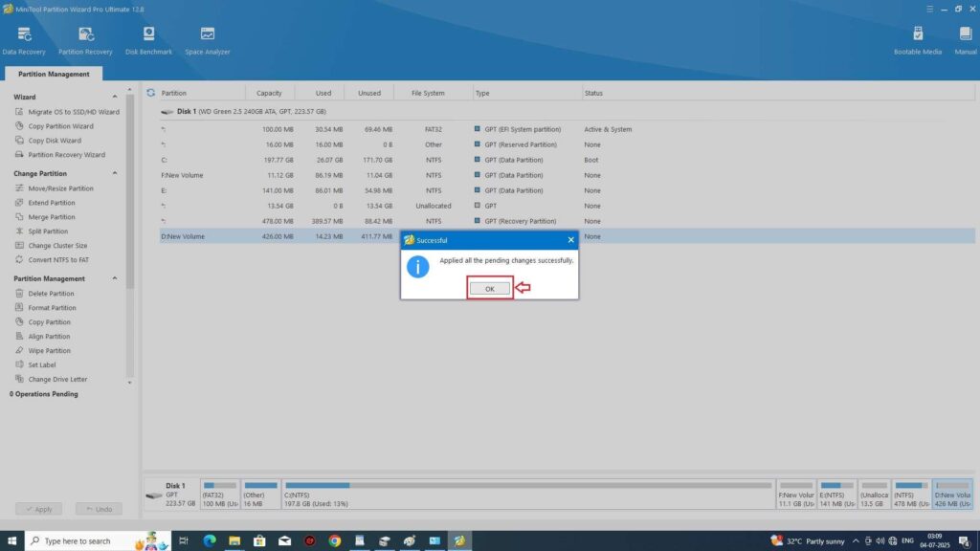This screenshot has height=551, width=980.
Task: Collapse the Wizard section
Action: (116, 97)
